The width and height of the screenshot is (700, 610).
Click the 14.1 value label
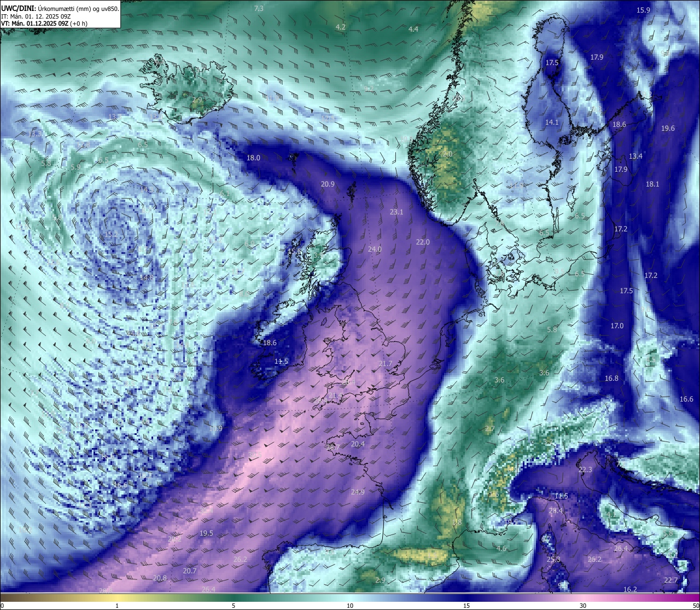coord(552,122)
